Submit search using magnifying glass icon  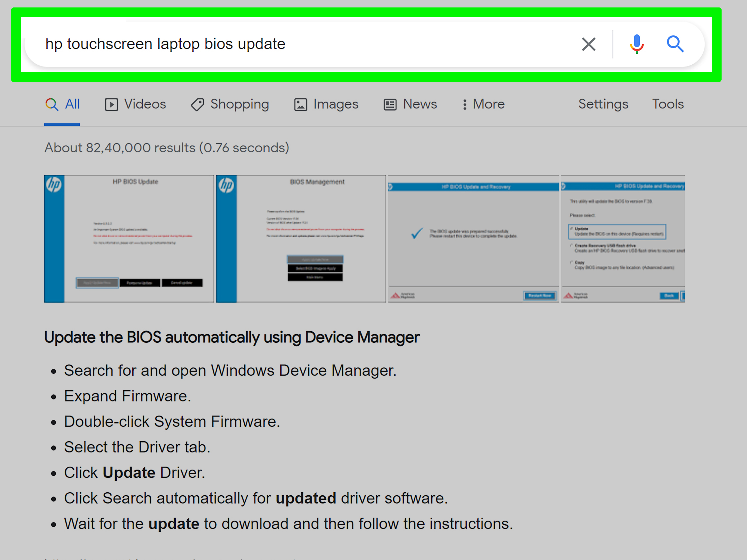click(675, 44)
